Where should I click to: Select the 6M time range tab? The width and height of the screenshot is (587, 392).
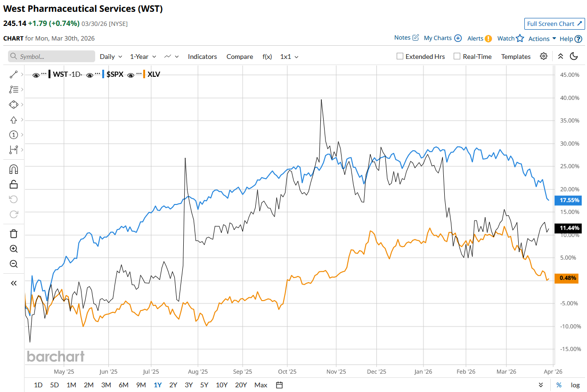(x=123, y=385)
